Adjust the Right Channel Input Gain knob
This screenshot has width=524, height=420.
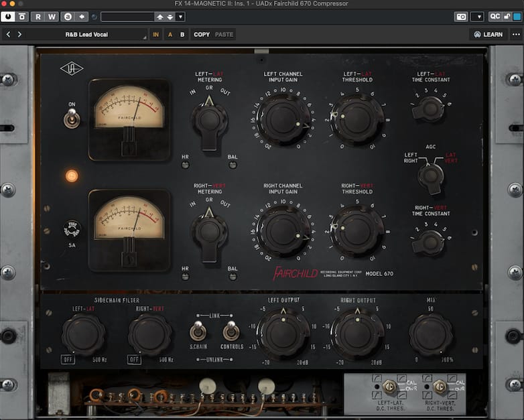283,232
